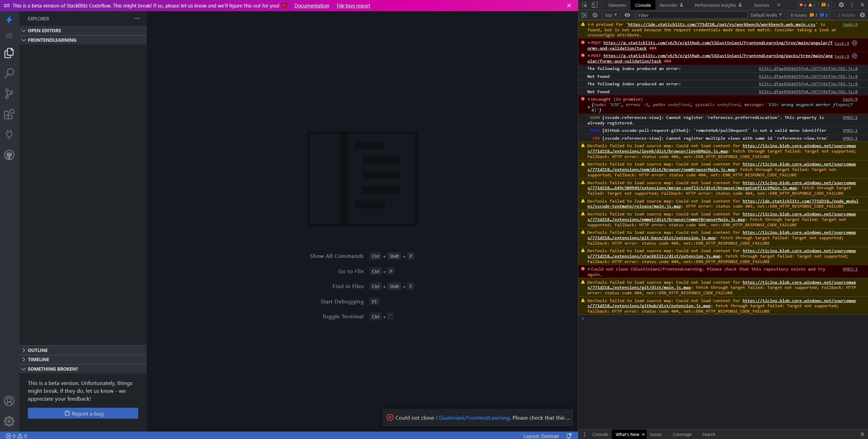The width and height of the screenshot is (868, 439).
Task: Click the console Filter input field
Action: [x=691, y=15]
